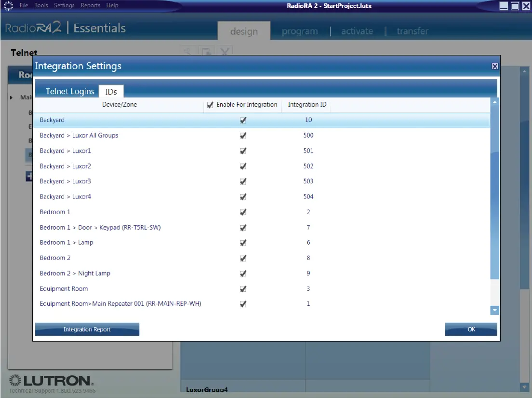Uncheck the Backyard integration checkbox
This screenshot has height=398, width=532.
tap(243, 120)
